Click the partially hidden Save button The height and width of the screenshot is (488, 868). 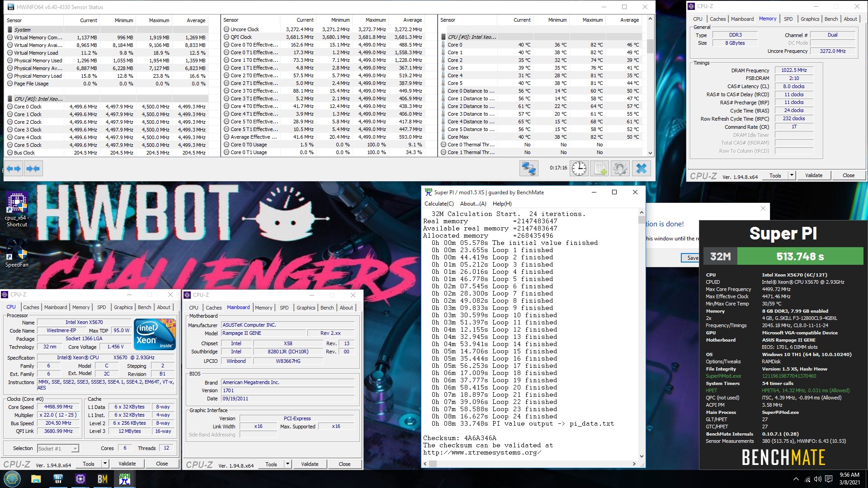click(690, 258)
